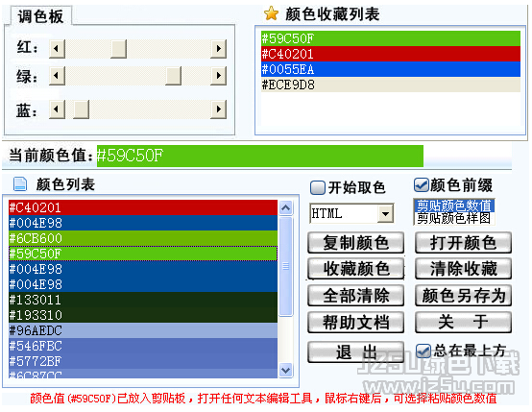This screenshot has width=532, height=412.
Task: Click the 全部清除 button
Action: [355, 296]
